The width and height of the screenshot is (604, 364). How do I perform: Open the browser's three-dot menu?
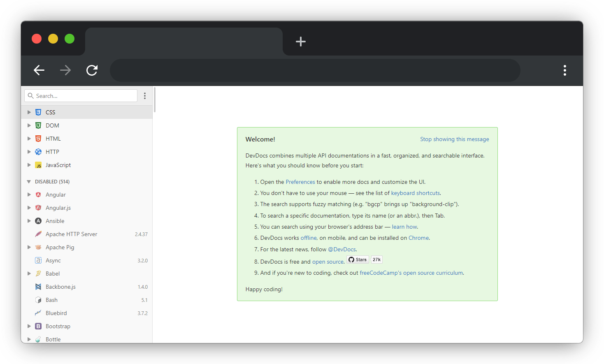click(x=565, y=70)
